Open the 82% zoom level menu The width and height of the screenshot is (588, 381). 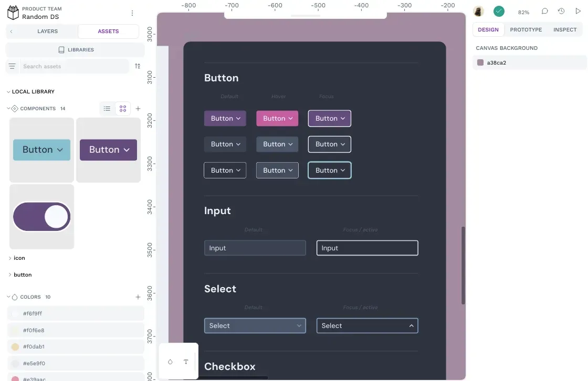coord(523,13)
